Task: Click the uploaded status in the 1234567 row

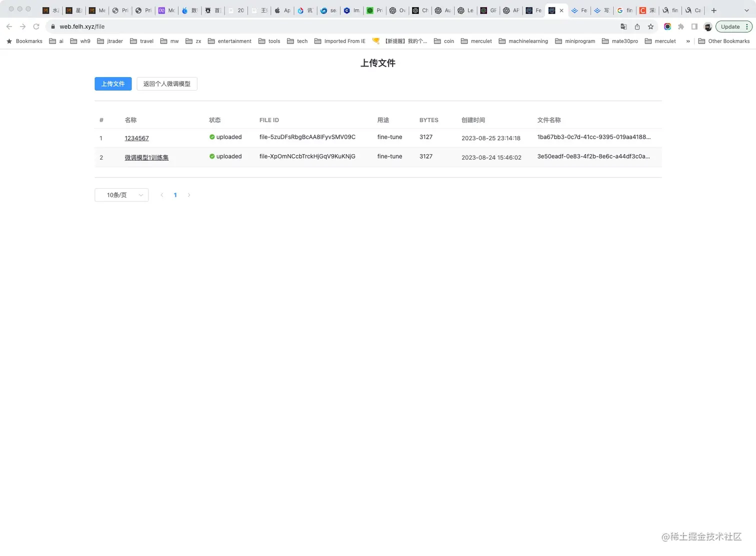Action: click(225, 137)
